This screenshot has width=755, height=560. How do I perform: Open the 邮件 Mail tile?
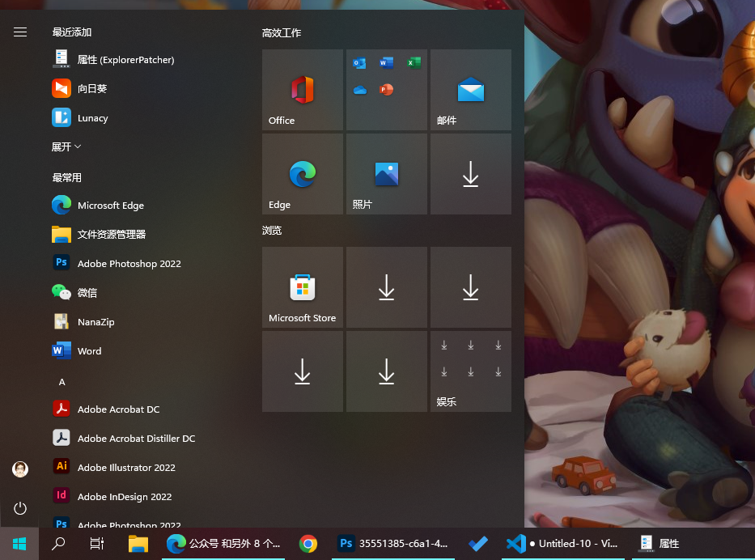click(x=470, y=89)
